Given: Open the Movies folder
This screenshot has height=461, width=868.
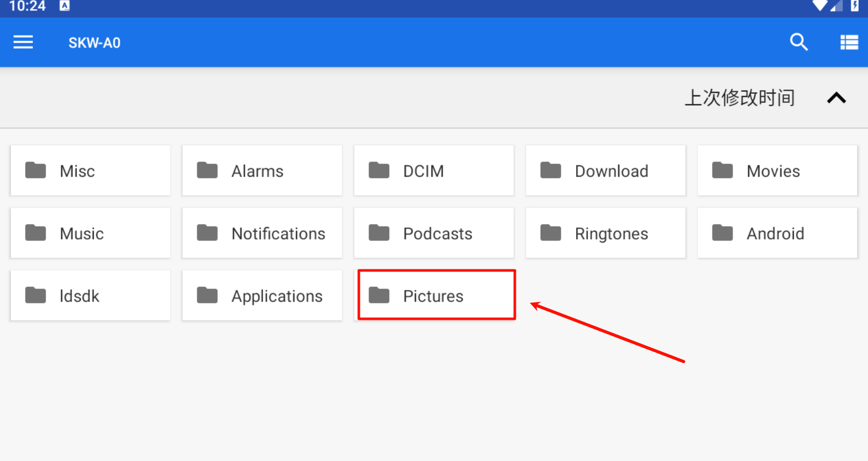Looking at the screenshot, I should pos(777,170).
